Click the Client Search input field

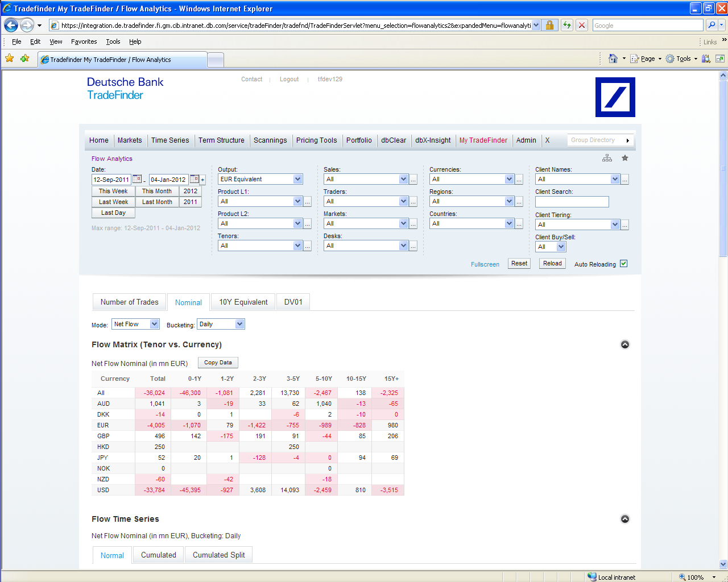572,202
